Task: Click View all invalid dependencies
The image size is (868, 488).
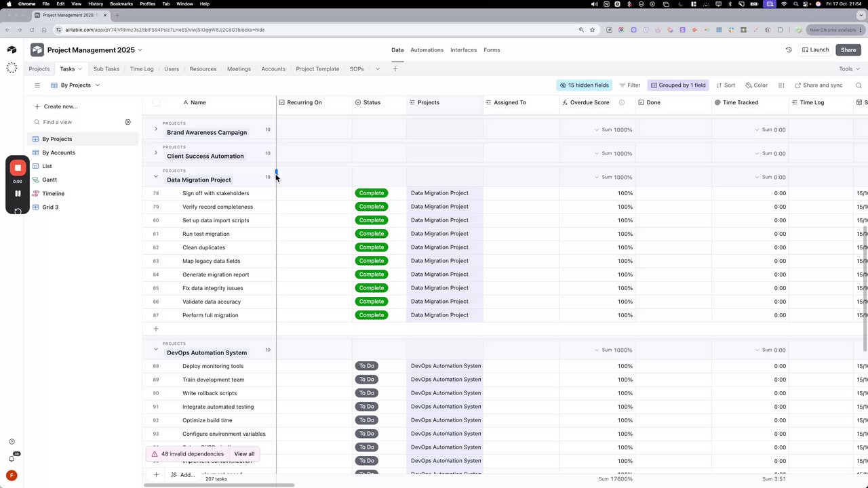Action: click(244, 454)
